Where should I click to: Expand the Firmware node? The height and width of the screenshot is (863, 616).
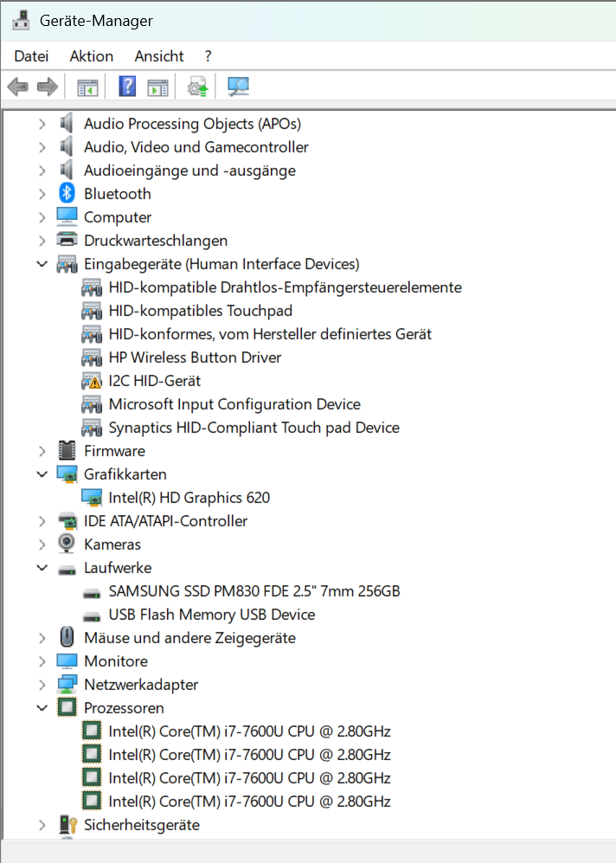(x=42, y=451)
